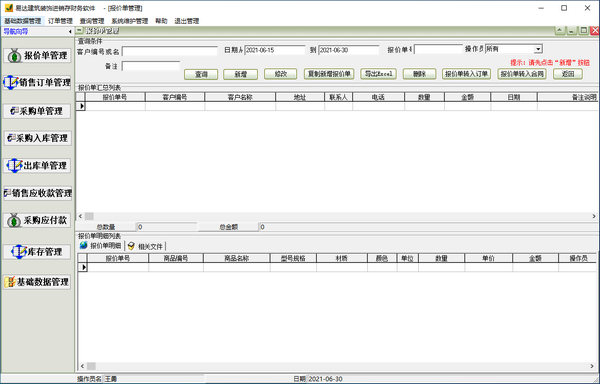Open the 查询管理 menu
This screenshot has width=600, height=384.
click(x=92, y=21)
